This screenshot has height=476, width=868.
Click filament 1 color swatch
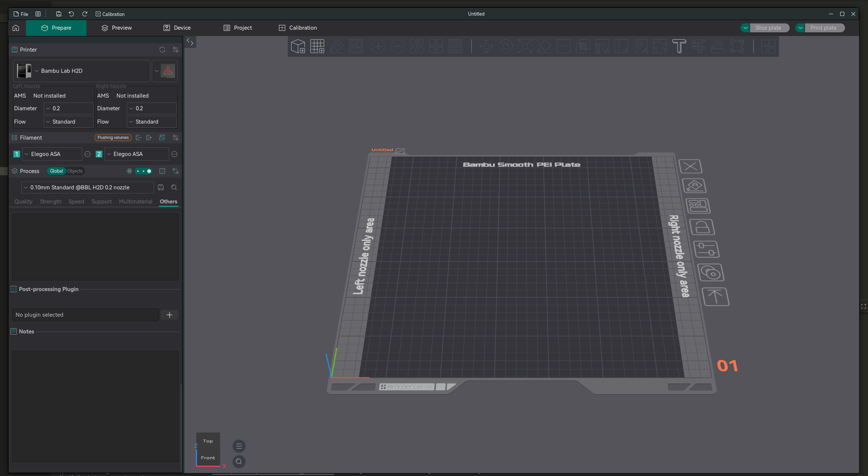click(x=17, y=154)
